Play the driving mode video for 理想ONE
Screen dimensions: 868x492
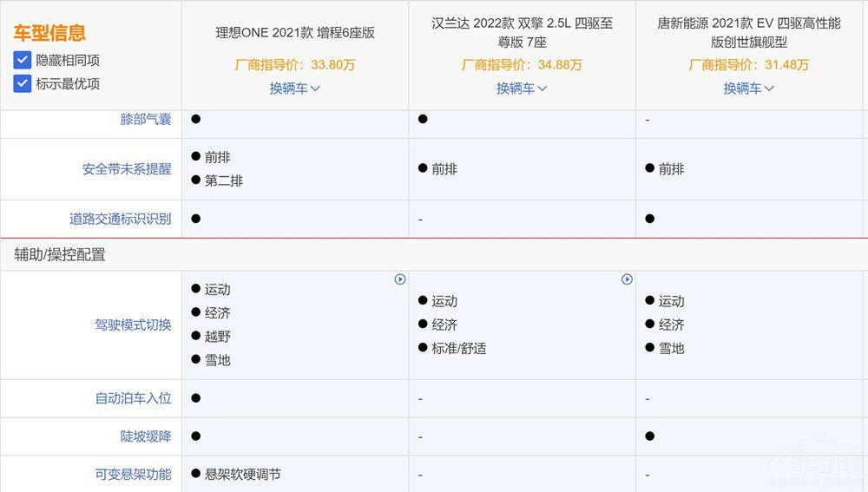click(400, 279)
